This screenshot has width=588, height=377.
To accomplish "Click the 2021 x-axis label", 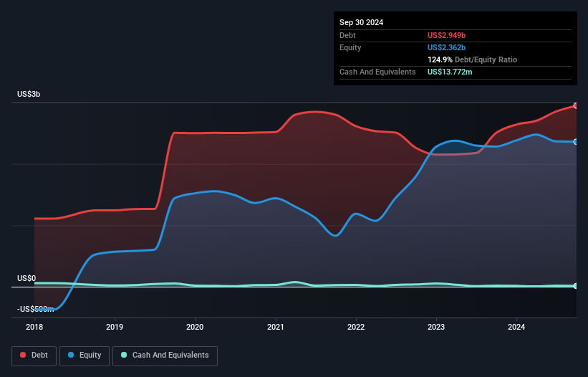I will [275, 327].
